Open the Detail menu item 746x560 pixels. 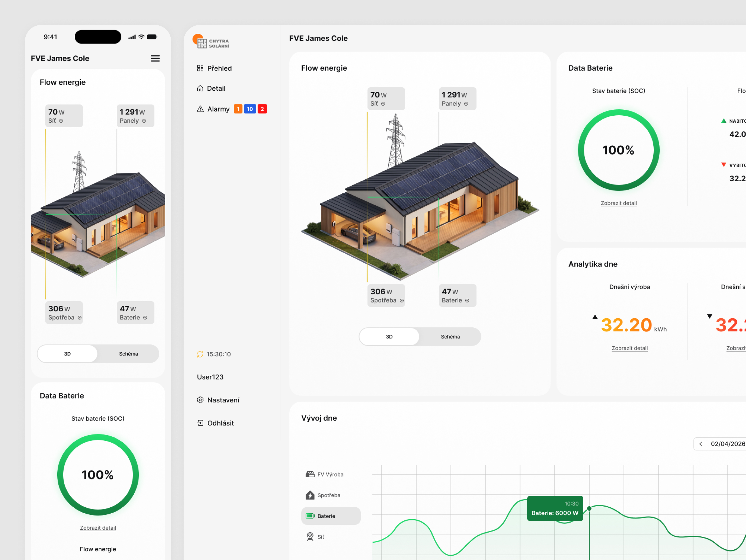[x=211, y=88]
